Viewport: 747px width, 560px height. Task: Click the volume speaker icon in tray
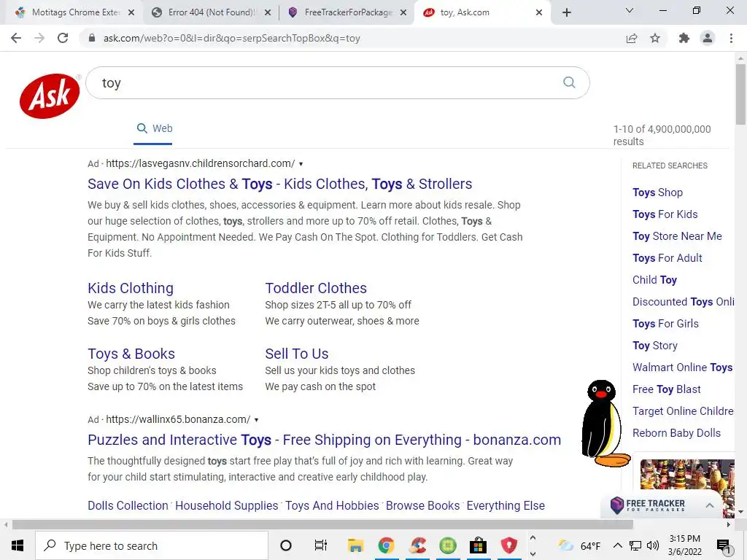(653, 545)
